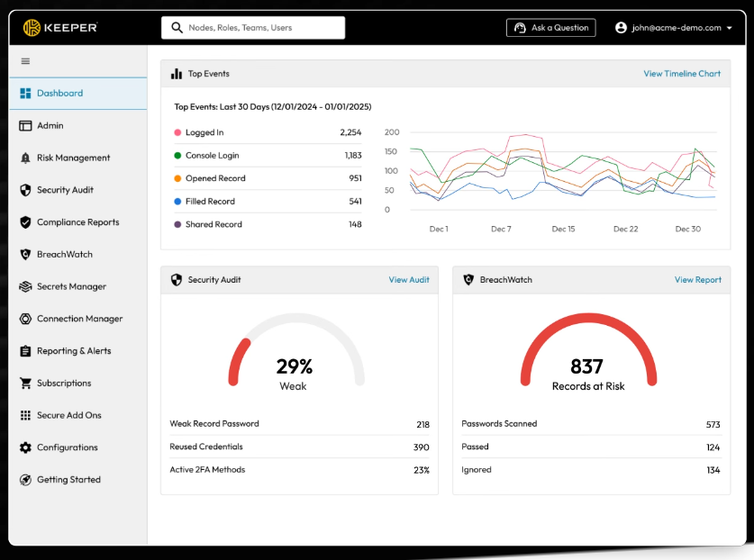Click the Console Login event row label
754x560 pixels.
point(212,155)
